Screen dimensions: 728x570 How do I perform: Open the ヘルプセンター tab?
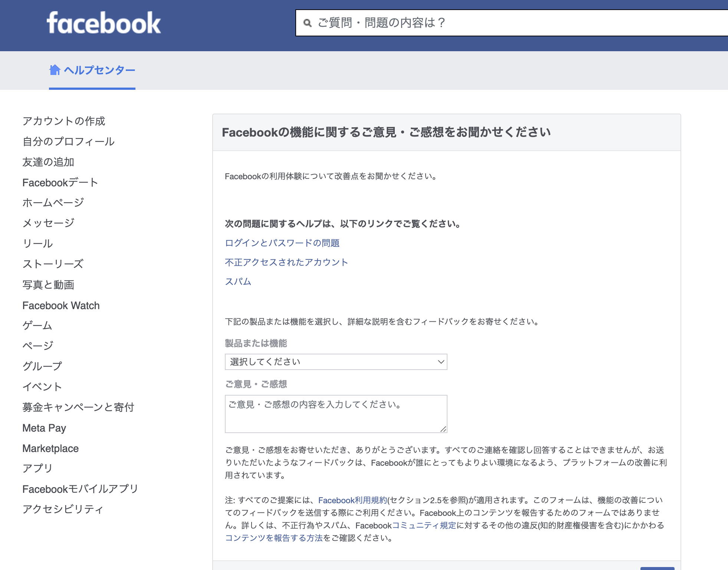coord(92,70)
